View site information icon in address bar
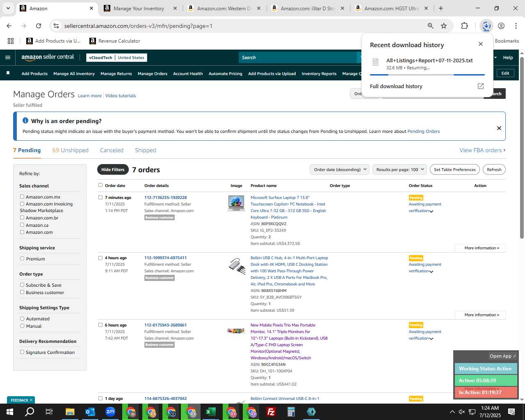The height and width of the screenshot is (420, 525). click(56, 26)
